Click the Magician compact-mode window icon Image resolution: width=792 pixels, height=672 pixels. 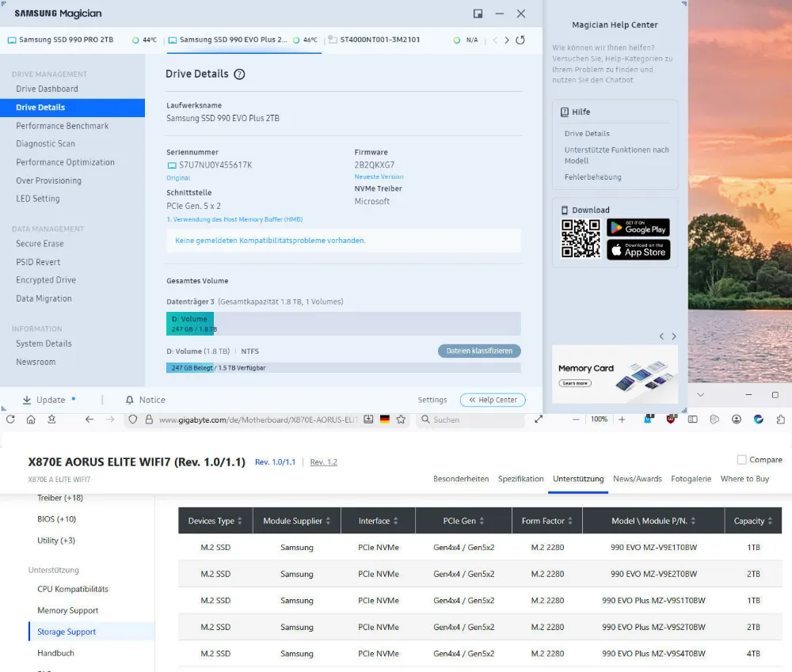(478, 13)
